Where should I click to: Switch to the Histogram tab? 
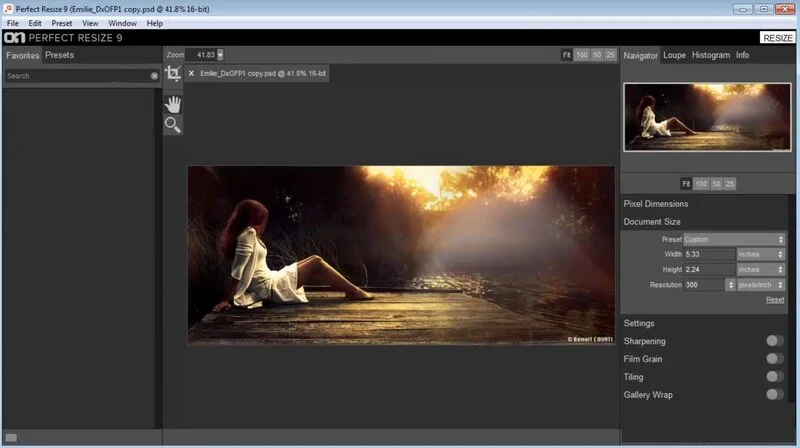click(710, 56)
